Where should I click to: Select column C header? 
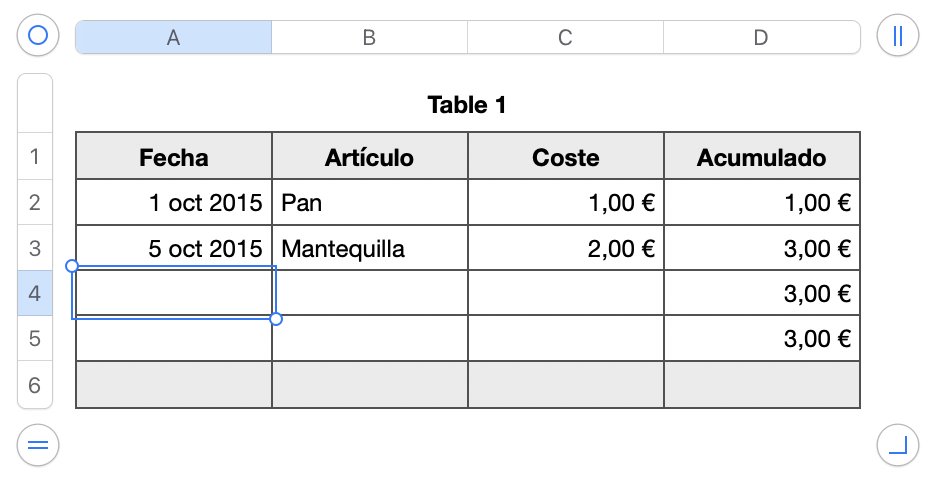[x=565, y=37]
